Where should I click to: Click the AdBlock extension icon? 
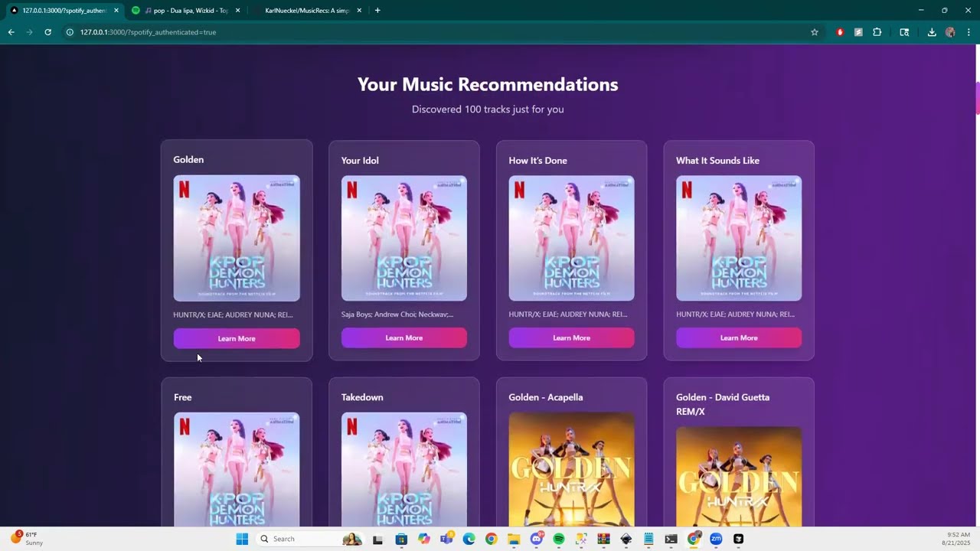840,32
